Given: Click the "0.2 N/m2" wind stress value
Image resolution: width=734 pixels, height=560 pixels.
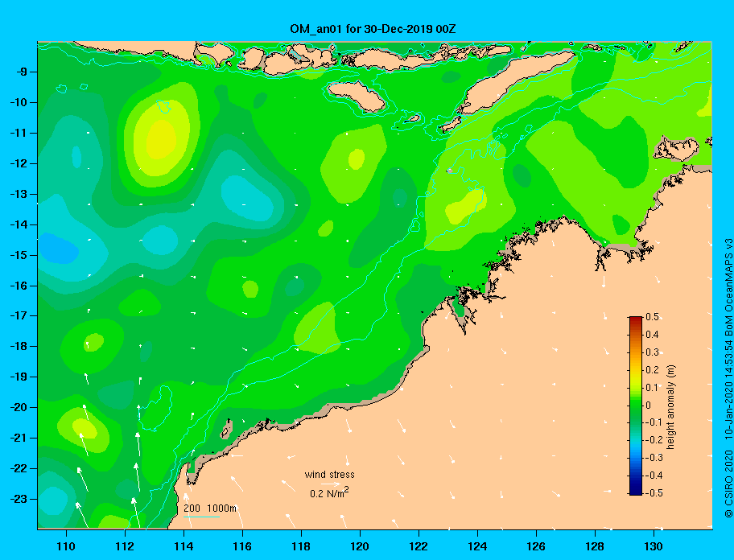Looking at the screenshot, I should [329, 492].
